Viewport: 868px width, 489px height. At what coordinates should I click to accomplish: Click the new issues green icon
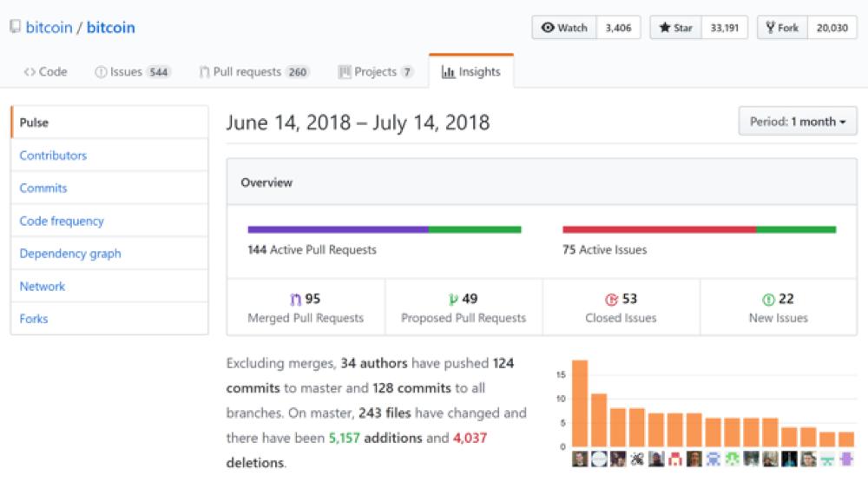(x=768, y=299)
